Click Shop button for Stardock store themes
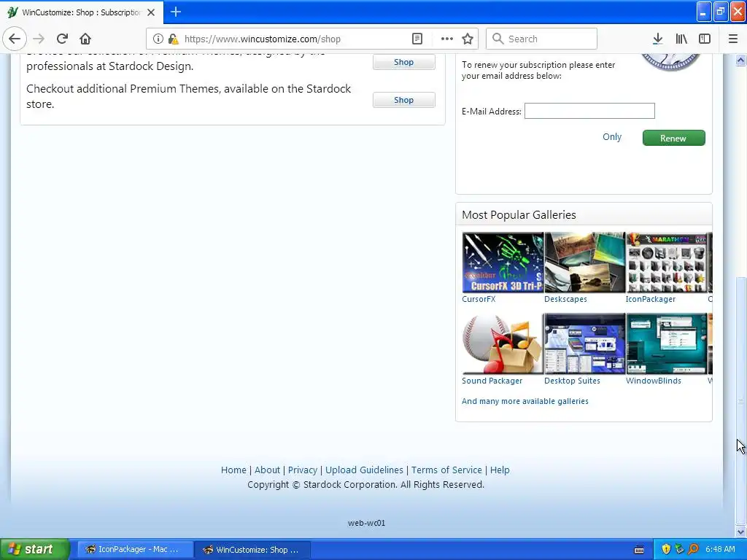The width and height of the screenshot is (747, 560). click(x=403, y=100)
